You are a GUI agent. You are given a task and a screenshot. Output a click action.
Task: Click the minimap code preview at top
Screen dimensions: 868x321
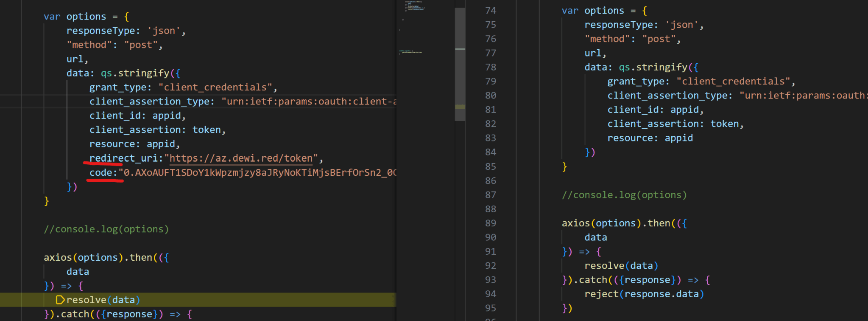pyautogui.click(x=413, y=6)
